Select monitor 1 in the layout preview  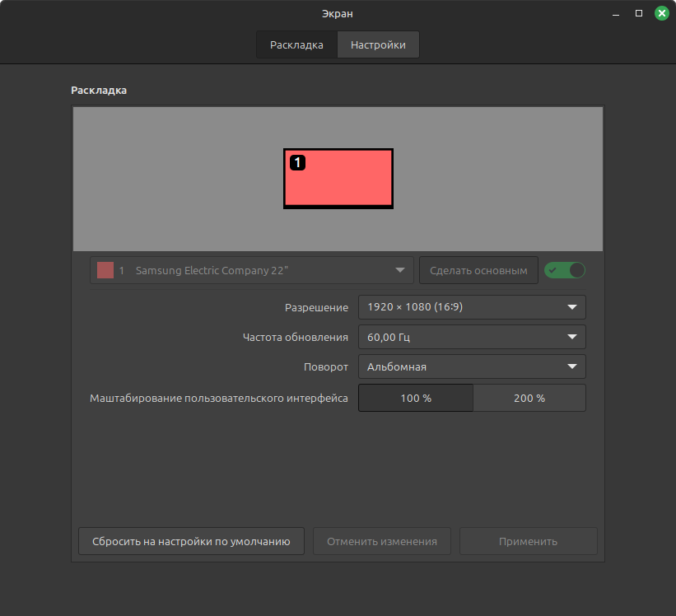tap(338, 179)
